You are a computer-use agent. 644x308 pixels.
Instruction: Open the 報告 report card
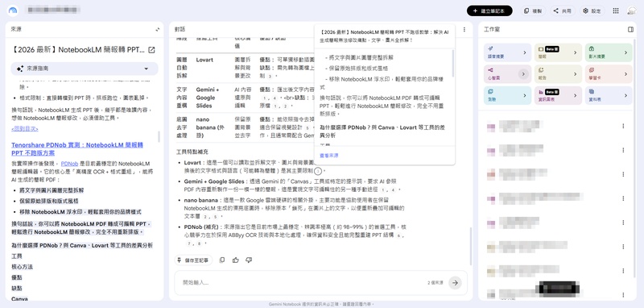pos(558,74)
